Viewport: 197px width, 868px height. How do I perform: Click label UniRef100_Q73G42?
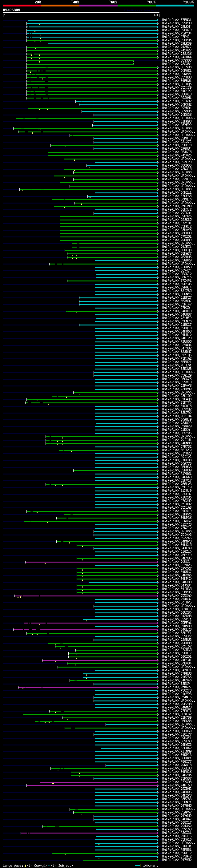coord(177,856)
